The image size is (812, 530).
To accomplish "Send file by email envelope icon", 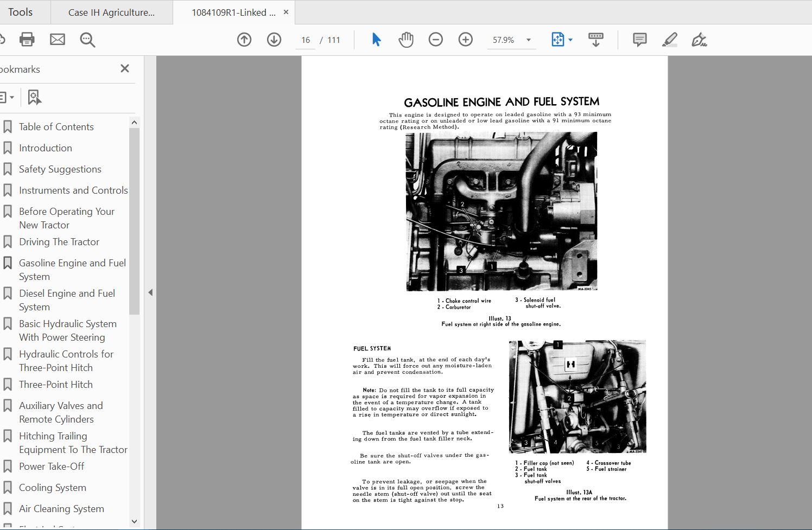I will click(x=57, y=39).
